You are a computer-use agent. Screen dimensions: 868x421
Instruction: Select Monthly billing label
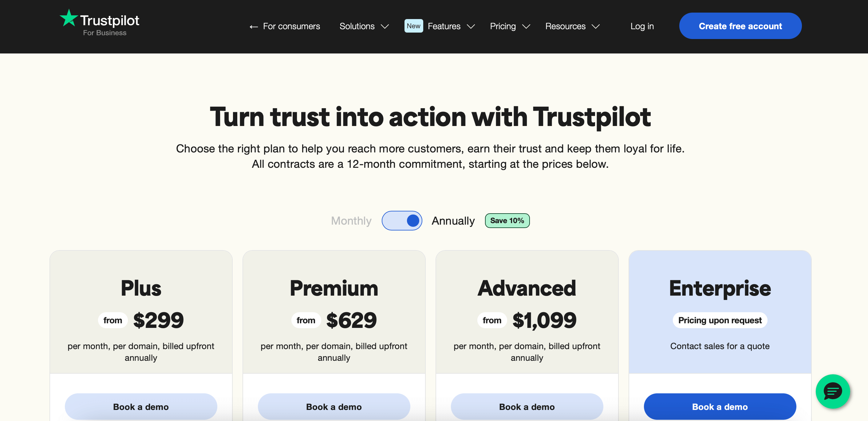pos(351,221)
